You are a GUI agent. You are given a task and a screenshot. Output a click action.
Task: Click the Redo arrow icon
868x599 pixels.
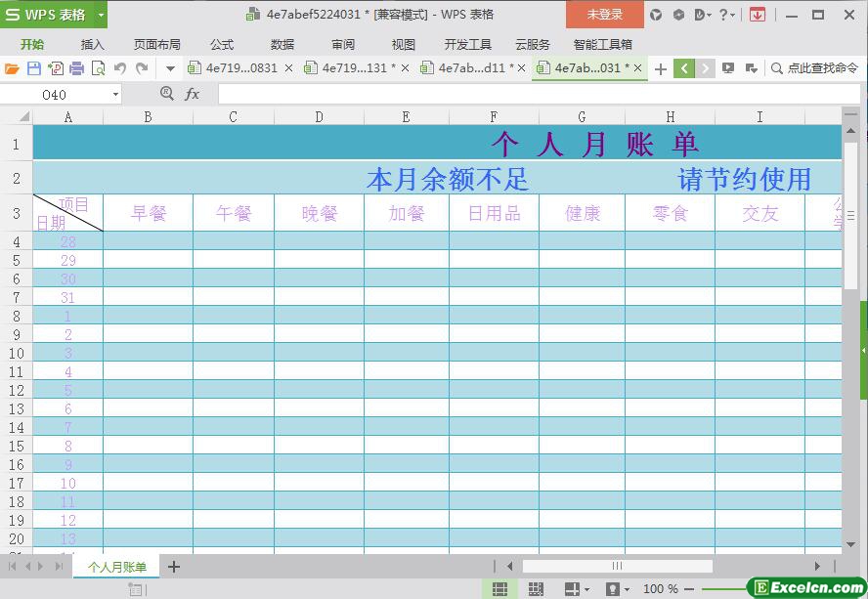[x=143, y=68]
